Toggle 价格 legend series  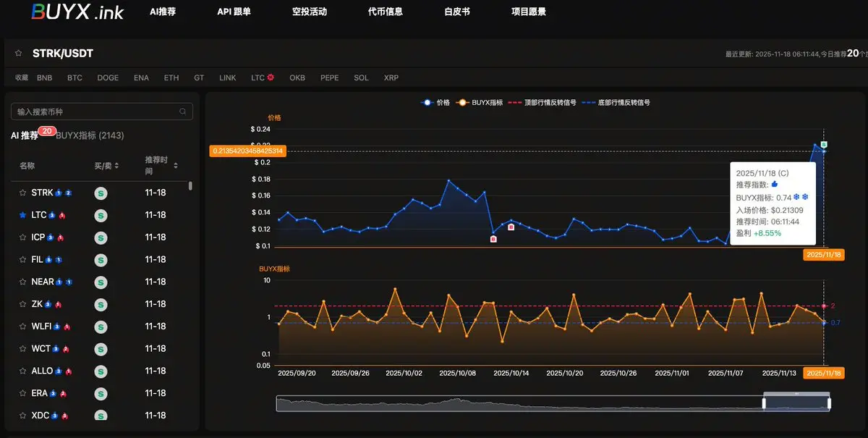coord(435,103)
